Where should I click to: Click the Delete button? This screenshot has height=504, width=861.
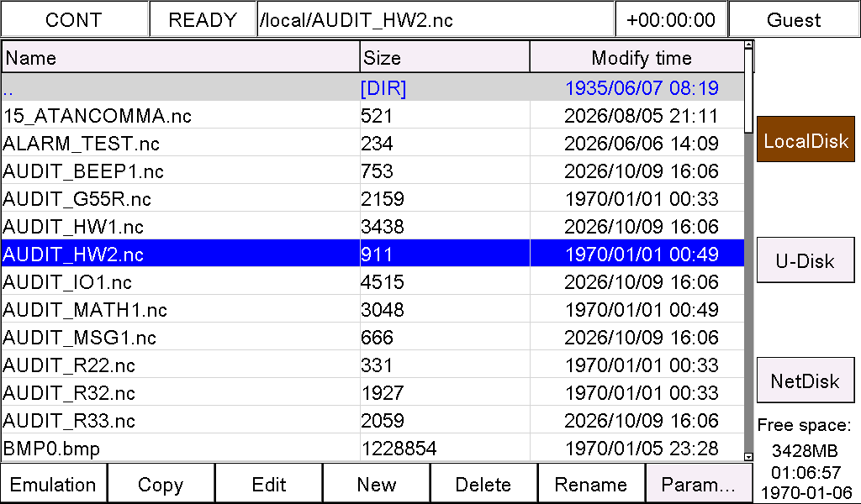483,484
